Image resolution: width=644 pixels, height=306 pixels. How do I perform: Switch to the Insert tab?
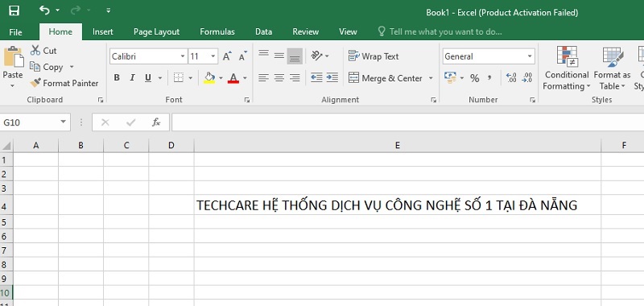[x=103, y=31]
